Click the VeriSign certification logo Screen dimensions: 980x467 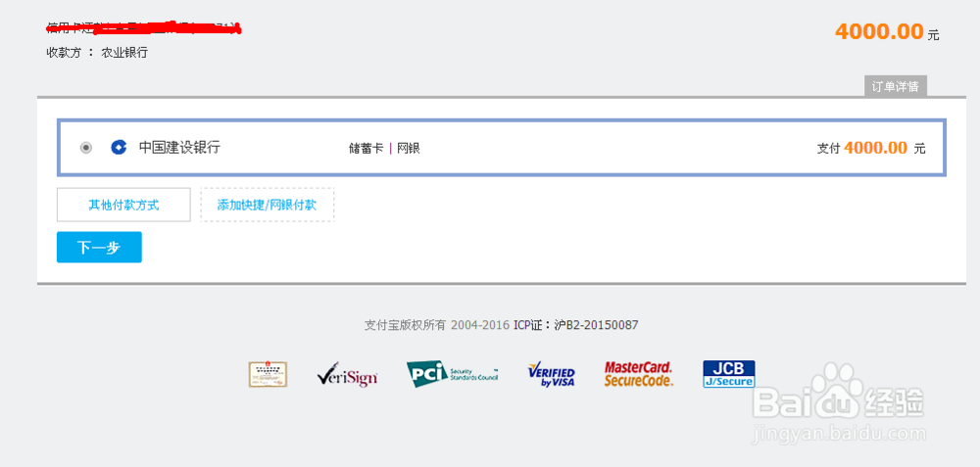coord(348,374)
